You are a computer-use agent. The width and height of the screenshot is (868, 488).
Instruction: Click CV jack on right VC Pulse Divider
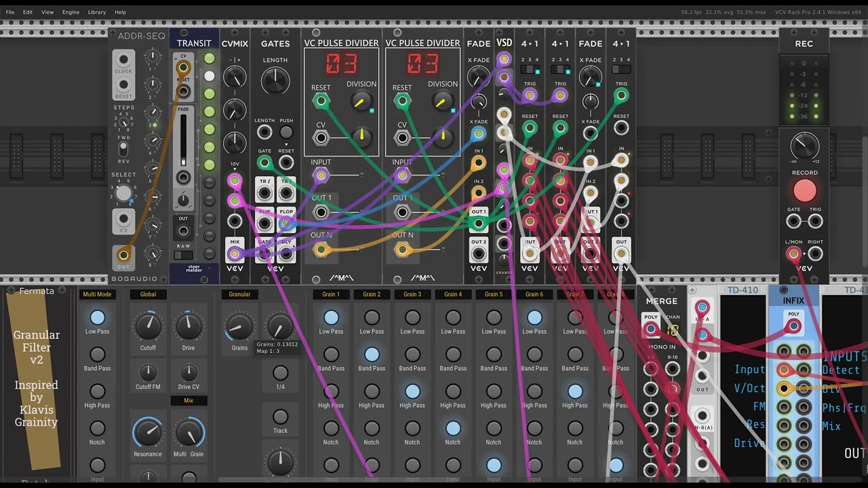click(402, 138)
